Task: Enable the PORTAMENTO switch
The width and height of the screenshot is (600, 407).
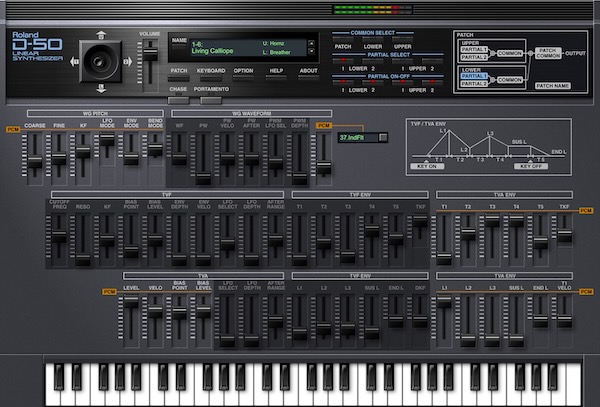Action: click(x=211, y=100)
